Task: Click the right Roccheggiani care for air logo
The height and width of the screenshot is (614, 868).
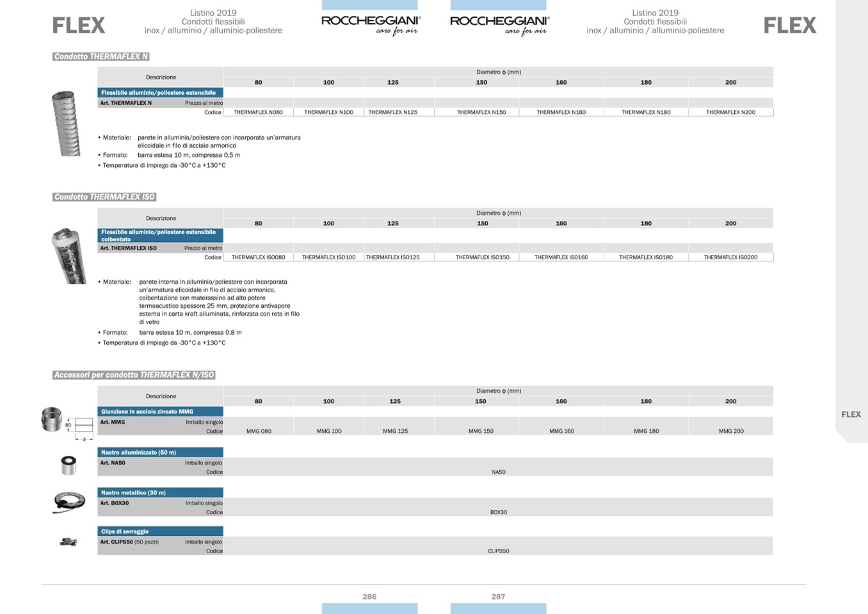Action: [x=499, y=24]
